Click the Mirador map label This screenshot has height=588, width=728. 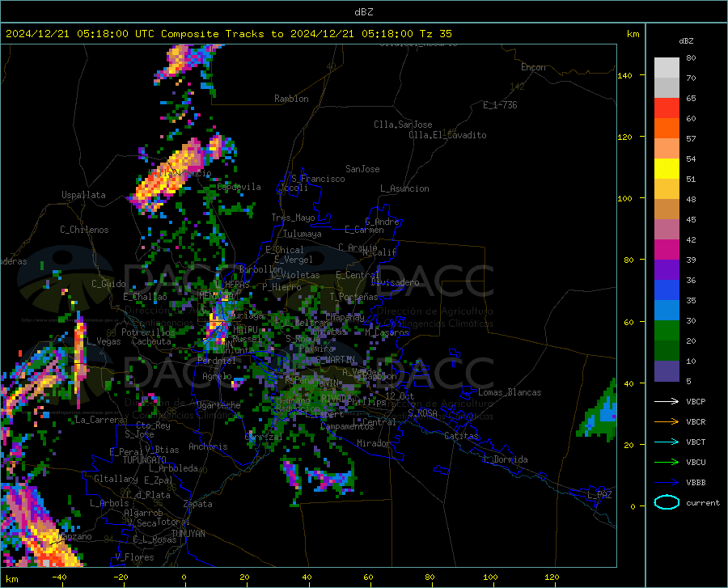pyautogui.click(x=373, y=443)
